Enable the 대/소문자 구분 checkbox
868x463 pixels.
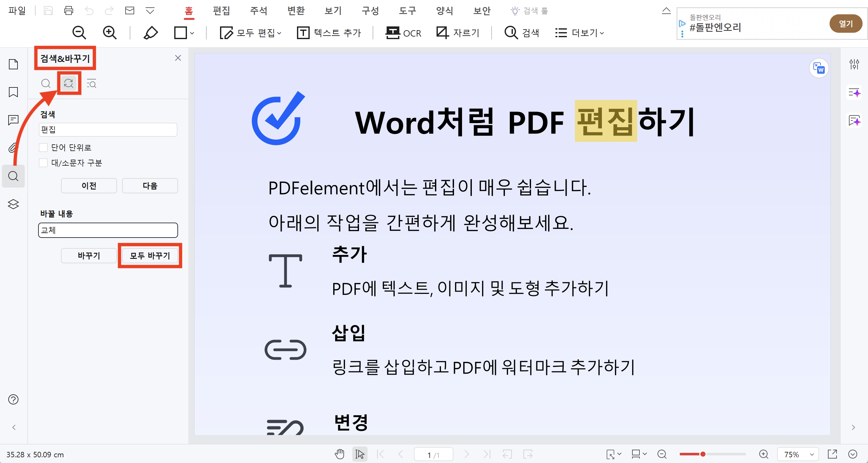click(x=44, y=163)
